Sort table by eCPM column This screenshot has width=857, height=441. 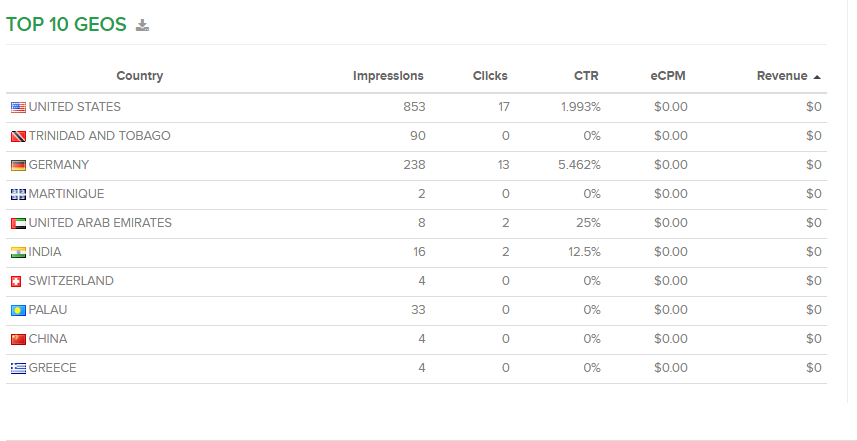tap(667, 76)
